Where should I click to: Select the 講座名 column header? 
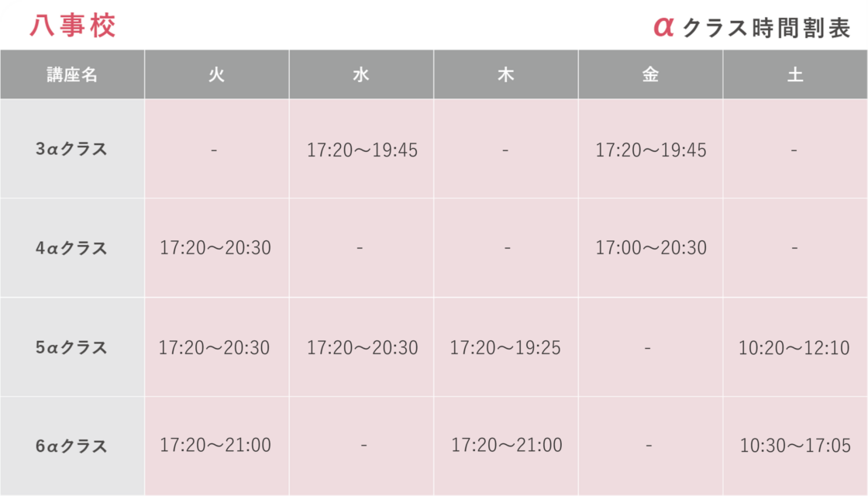coord(72,75)
